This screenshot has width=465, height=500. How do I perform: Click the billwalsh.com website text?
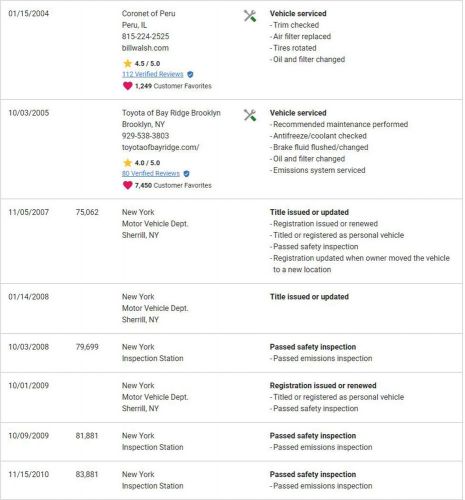coord(145,48)
